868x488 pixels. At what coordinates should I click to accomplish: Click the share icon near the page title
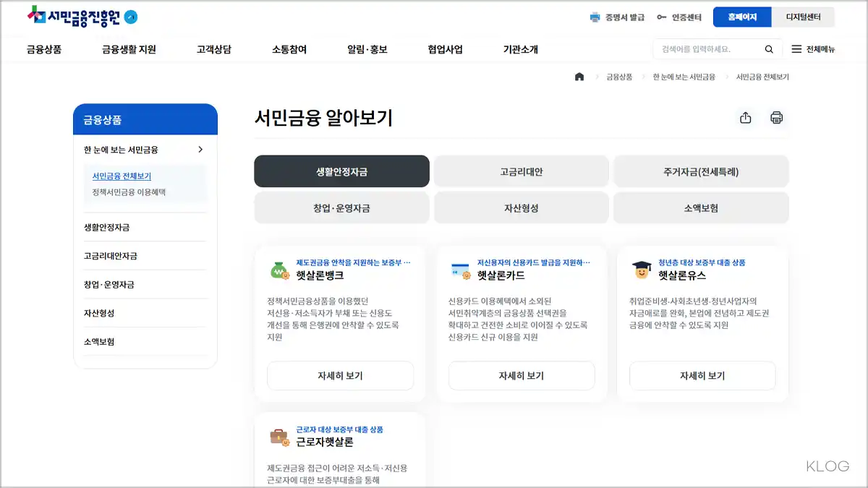coord(746,117)
